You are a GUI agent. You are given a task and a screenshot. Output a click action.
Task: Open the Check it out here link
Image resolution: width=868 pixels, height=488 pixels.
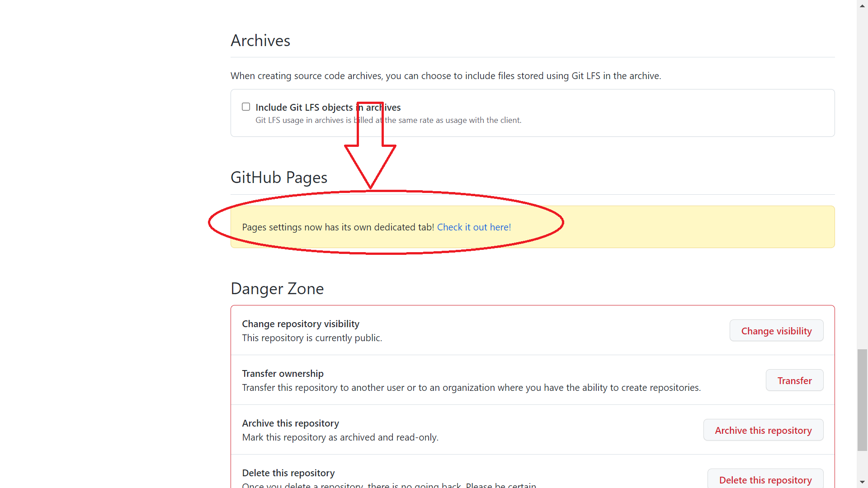click(474, 227)
